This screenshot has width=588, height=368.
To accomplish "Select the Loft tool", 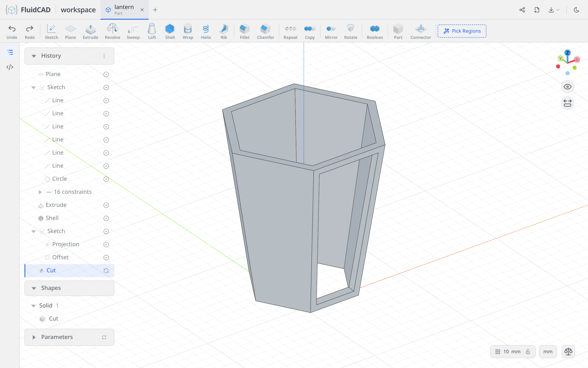I will click(x=152, y=31).
